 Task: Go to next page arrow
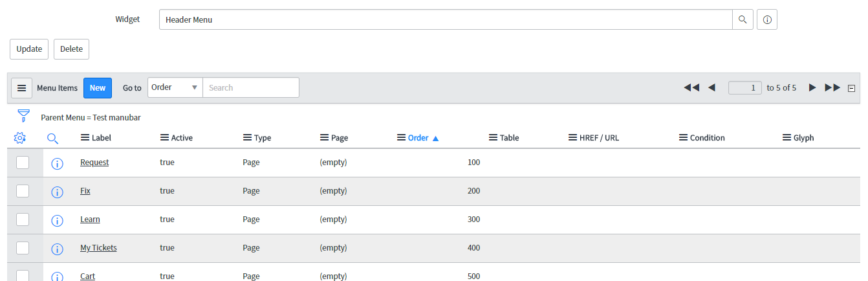coord(812,87)
